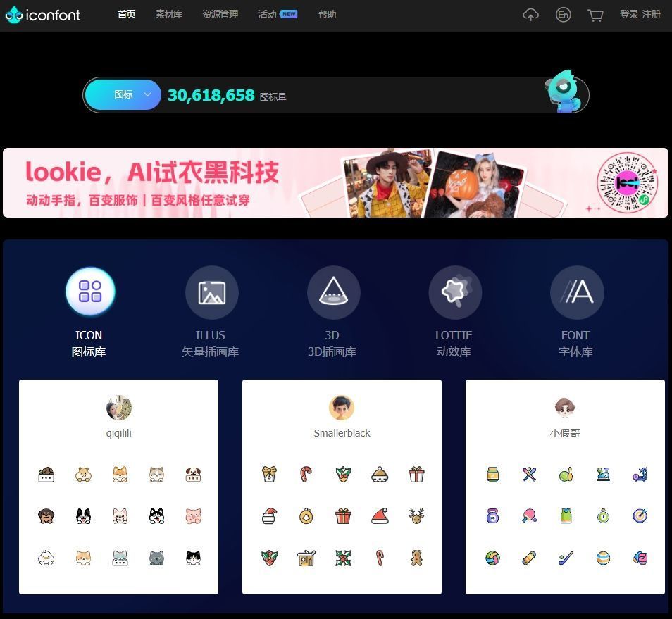Click the banner QR code
The width and height of the screenshot is (672, 619).
coord(628,183)
